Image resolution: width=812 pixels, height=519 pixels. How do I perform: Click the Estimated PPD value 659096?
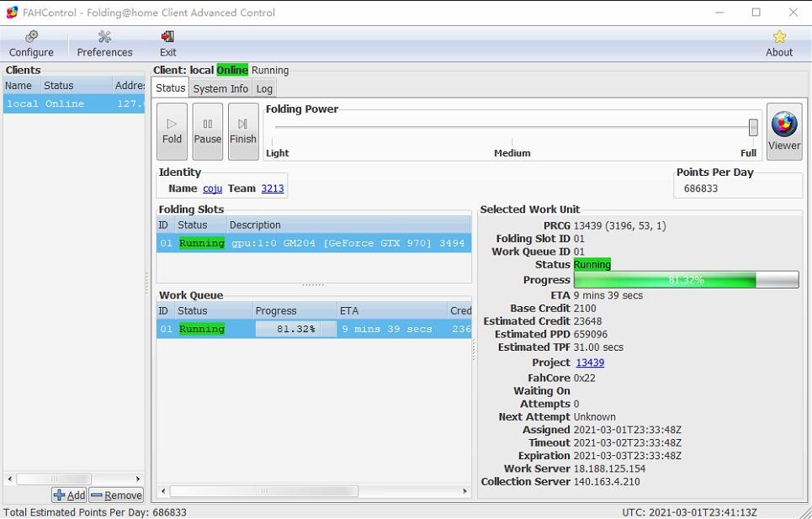pyautogui.click(x=591, y=334)
